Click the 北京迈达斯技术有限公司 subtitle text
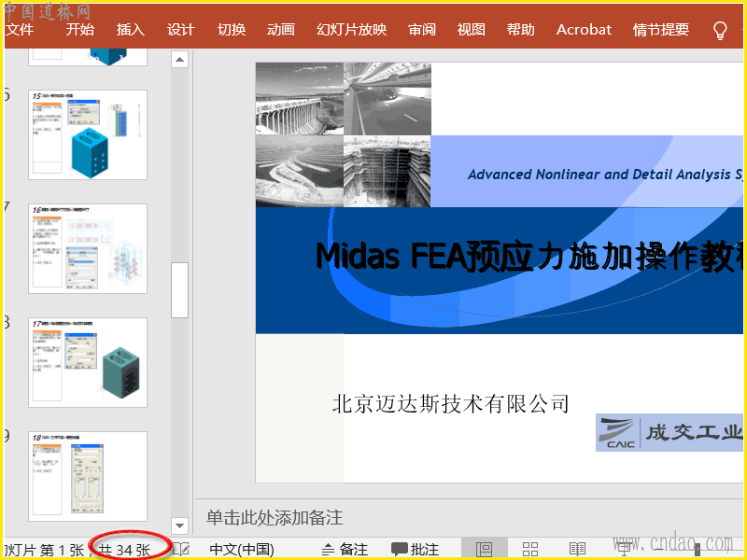 click(x=451, y=404)
